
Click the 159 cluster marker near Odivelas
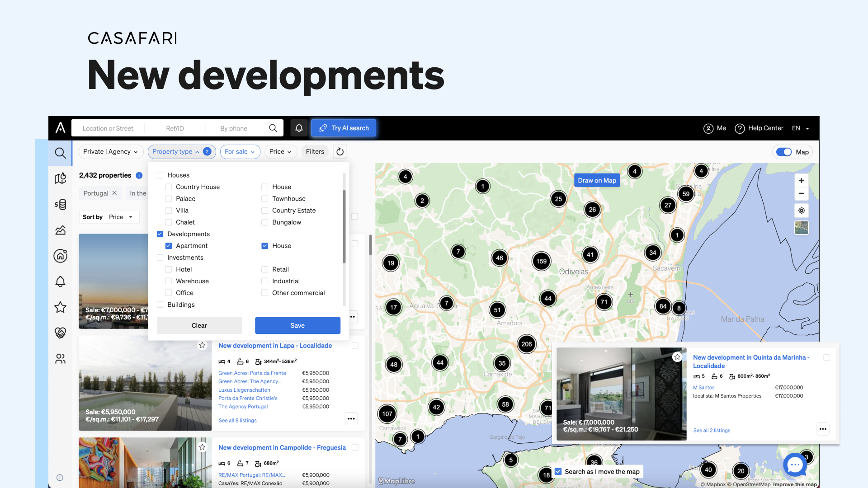pyautogui.click(x=542, y=261)
